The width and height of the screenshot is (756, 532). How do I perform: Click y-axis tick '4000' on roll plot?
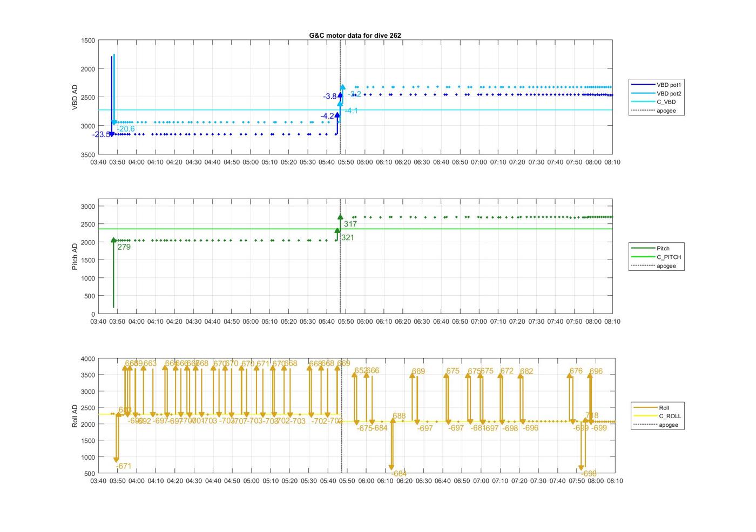click(x=88, y=359)
